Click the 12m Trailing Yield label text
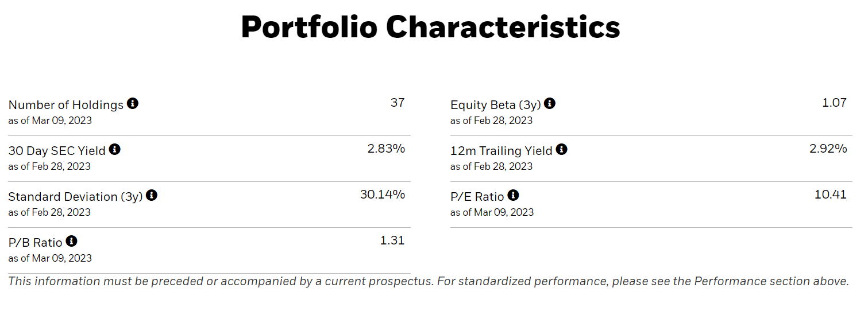This screenshot has height=311, width=868. pos(501,151)
